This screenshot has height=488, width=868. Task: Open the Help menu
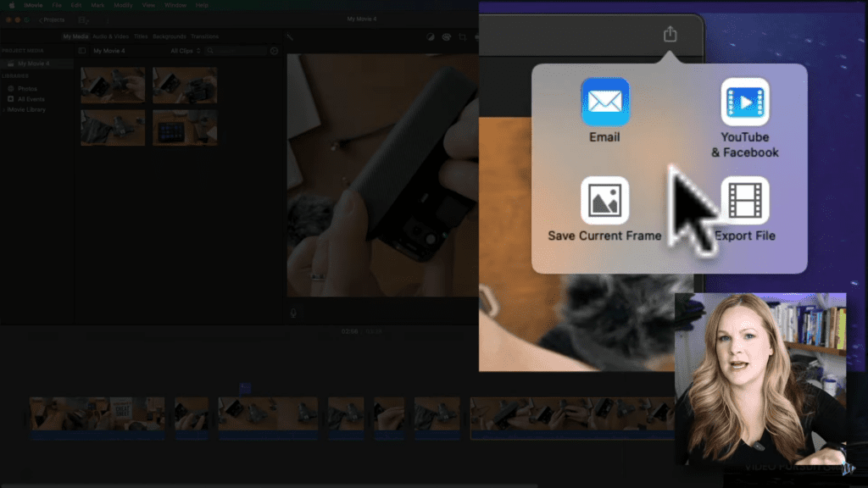tap(202, 5)
